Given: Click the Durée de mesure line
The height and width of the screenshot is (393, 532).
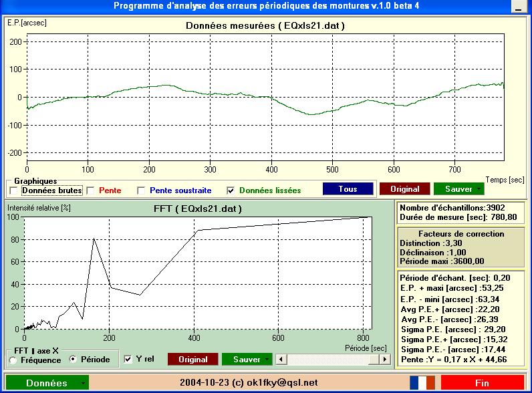Looking at the screenshot, I should click(x=458, y=217).
